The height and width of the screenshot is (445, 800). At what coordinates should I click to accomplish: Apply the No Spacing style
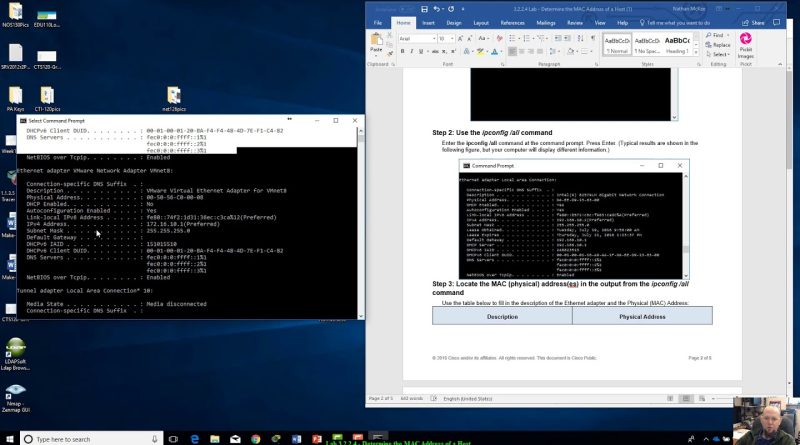pyautogui.click(x=647, y=45)
